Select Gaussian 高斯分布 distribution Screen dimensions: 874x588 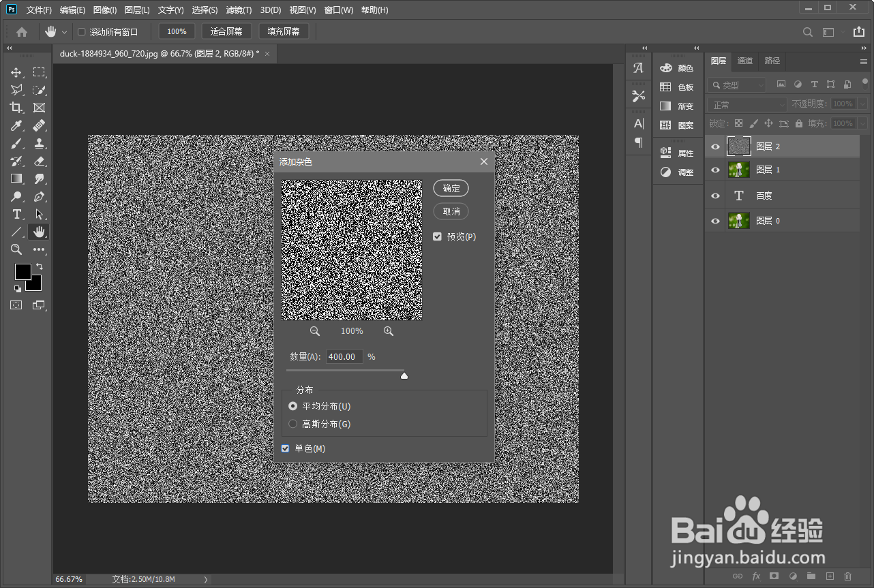293,424
